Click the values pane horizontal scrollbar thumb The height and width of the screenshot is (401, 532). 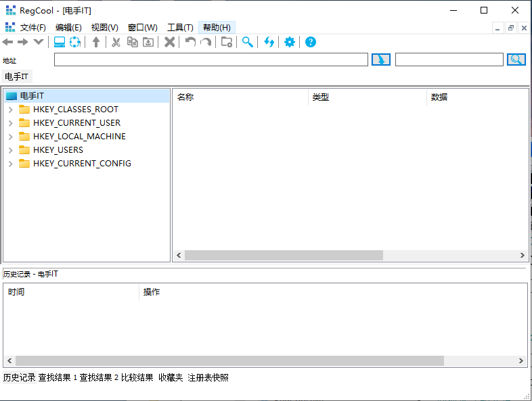[284, 255]
